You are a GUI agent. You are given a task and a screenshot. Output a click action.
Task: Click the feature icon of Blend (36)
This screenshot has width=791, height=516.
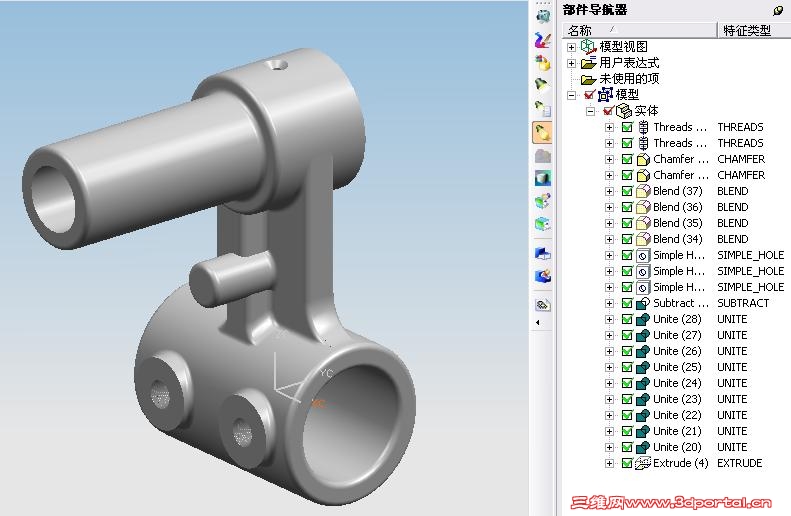[643, 207]
